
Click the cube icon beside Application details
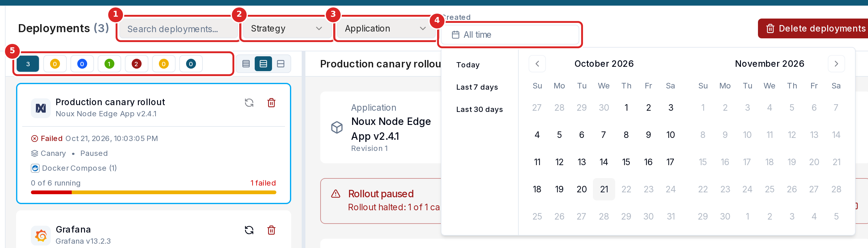(337, 127)
